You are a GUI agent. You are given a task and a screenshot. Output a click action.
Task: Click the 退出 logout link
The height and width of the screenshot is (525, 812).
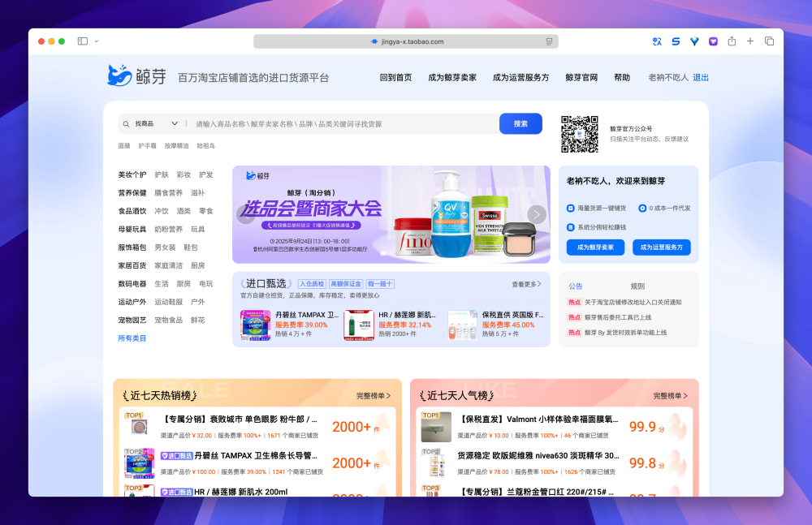click(700, 77)
